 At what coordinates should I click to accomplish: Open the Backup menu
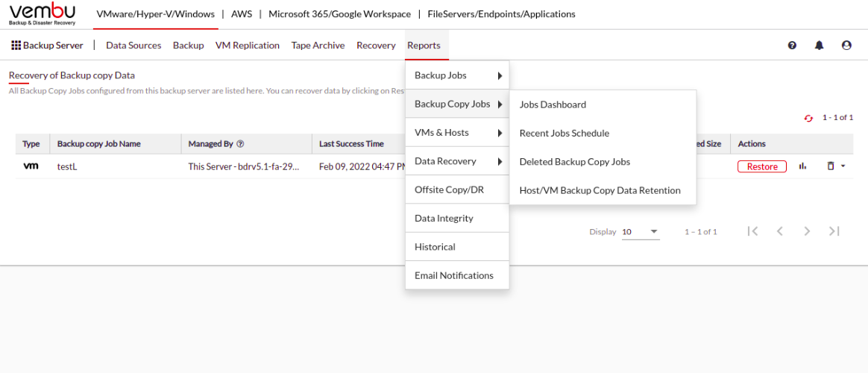188,46
